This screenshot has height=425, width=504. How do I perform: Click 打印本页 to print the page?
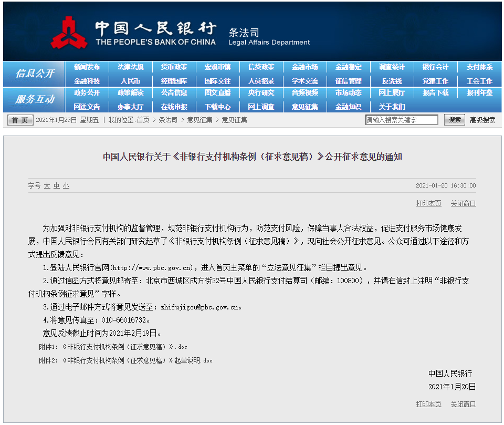(428, 203)
